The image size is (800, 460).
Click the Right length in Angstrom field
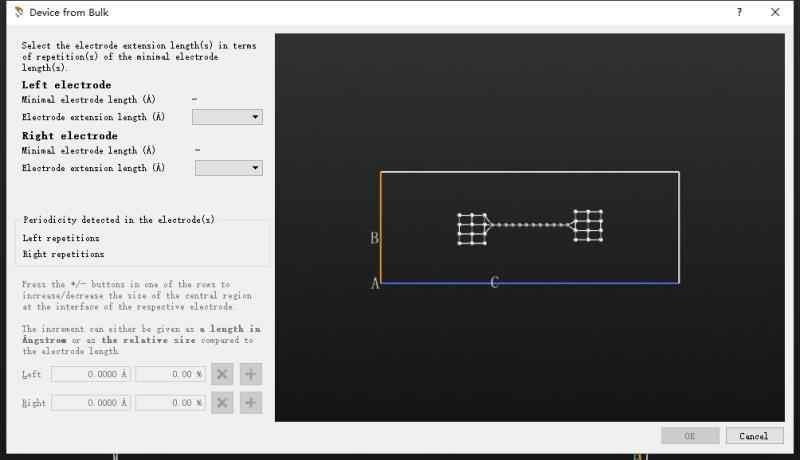pos(91,402)
